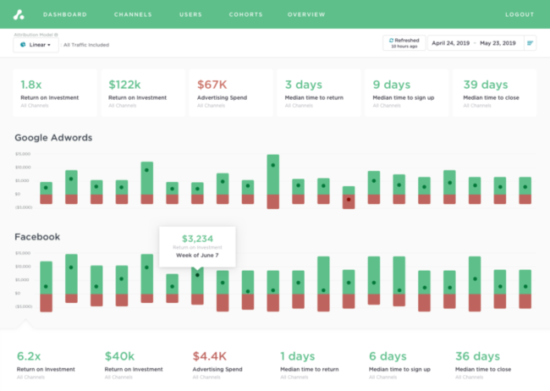The width and height of the screenshot is (550, 391).
Task: Click the app logo in the header
Action: (x=19, y=15)
